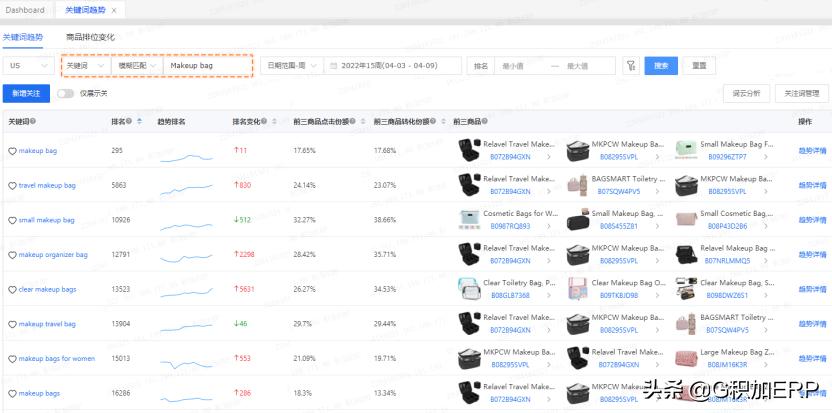Open the filter funnel icon
Viewport: 832px width, 413px height.
[x=631, y=66]
